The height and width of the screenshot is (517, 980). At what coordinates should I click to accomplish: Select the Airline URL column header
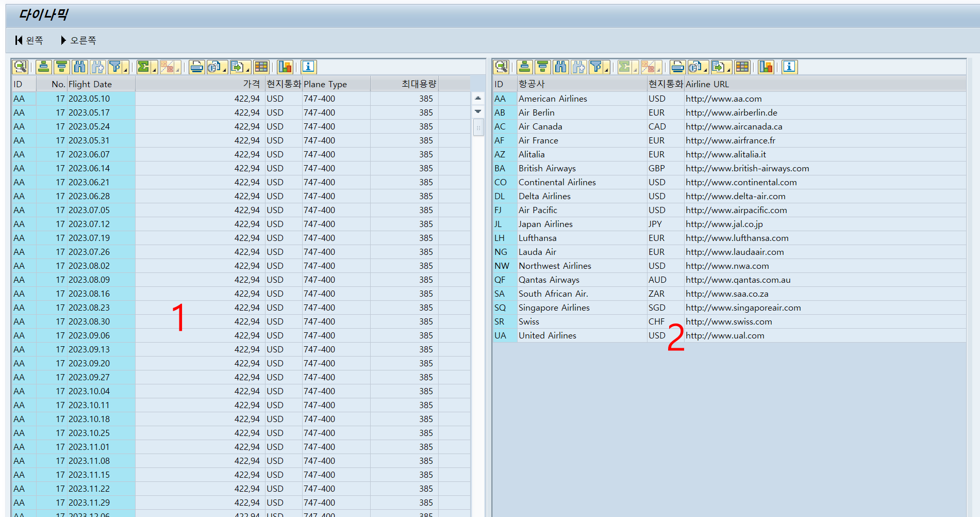click(825, 84)
